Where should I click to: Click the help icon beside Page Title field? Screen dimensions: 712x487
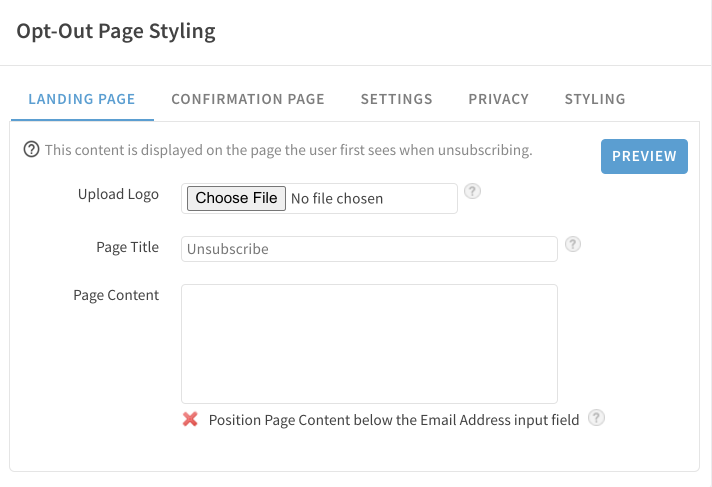[573, 244]
